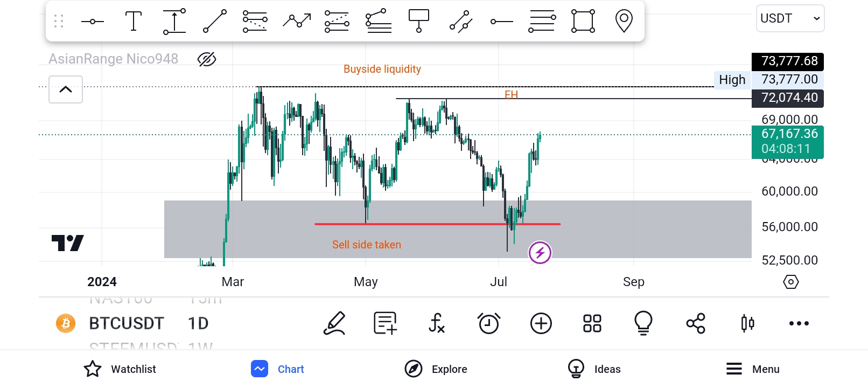Change the 1D timeframe interval
Viewport: 868px width, 388px height.
point(198,323)
